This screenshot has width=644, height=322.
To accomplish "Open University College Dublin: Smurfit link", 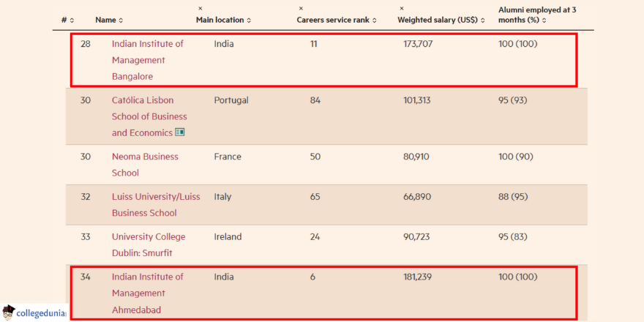I will tap(149, 244).
